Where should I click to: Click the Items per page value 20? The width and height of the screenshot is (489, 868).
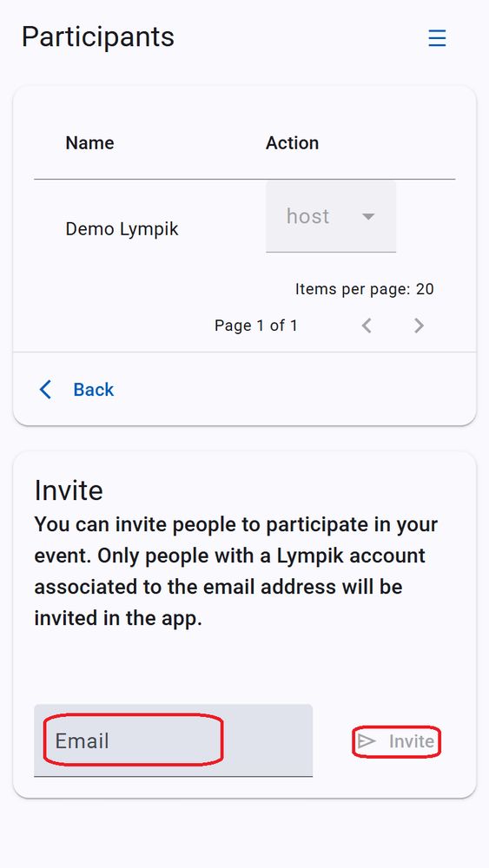(x=425, y=289)
